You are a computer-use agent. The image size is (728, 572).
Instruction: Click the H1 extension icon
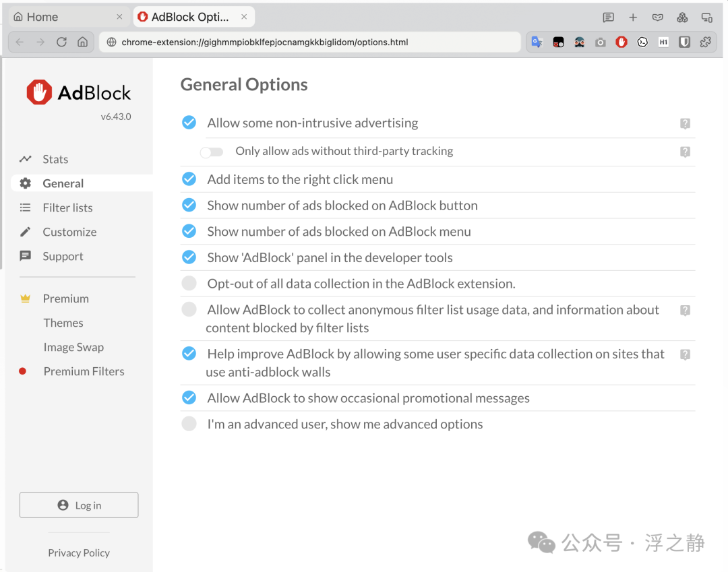click(x=663, y=42)
